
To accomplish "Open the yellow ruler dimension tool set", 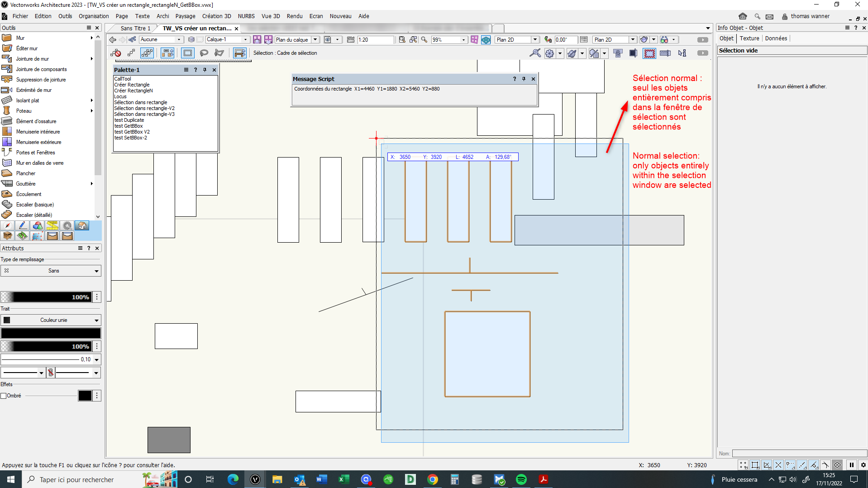I will (52, 225).
